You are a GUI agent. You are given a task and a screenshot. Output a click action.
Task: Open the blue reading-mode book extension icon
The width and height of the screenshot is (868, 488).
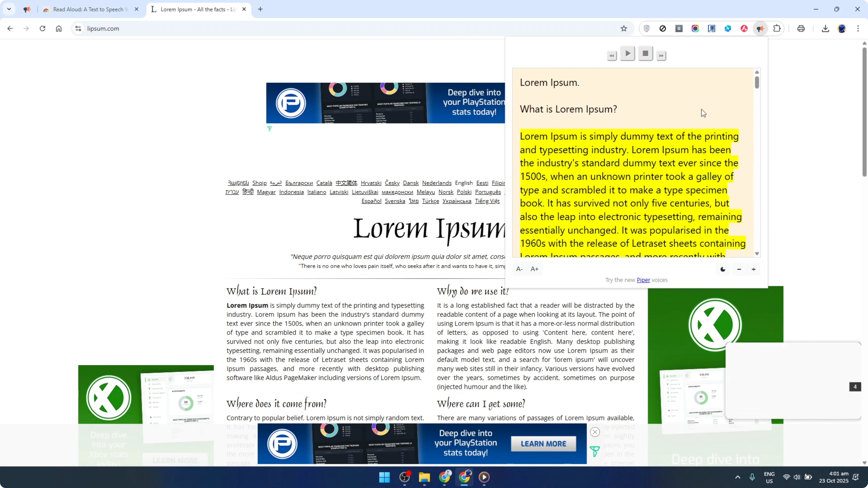click(711, 29)
